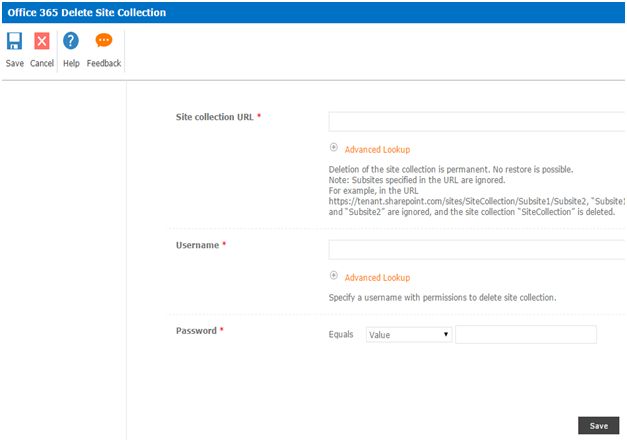Click the 'Username' label text
Screen dimensions: 627x442
coord(198,245)
